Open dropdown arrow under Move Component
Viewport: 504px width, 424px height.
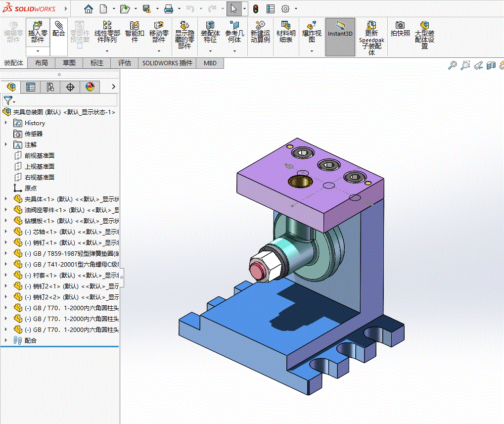tap(159, 51)
